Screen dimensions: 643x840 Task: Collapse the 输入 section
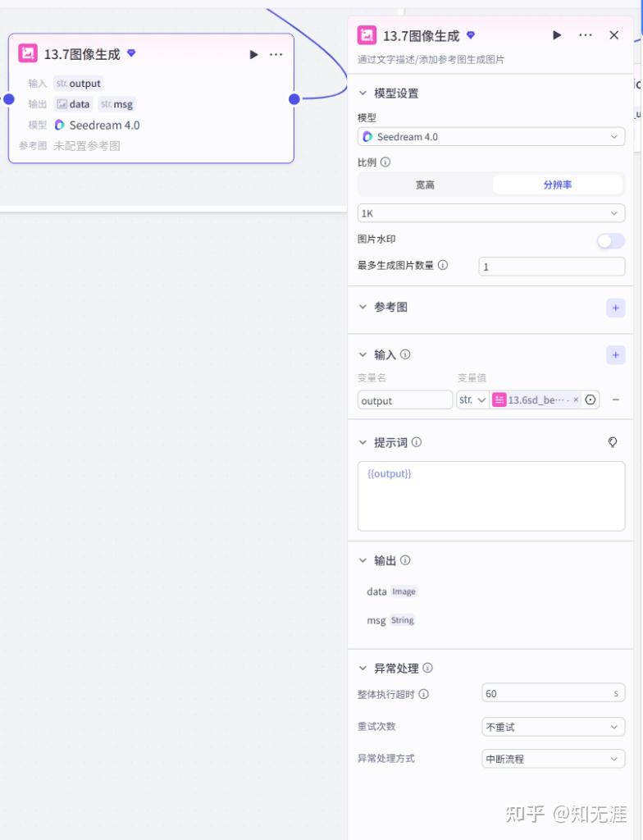pos(363,354)
